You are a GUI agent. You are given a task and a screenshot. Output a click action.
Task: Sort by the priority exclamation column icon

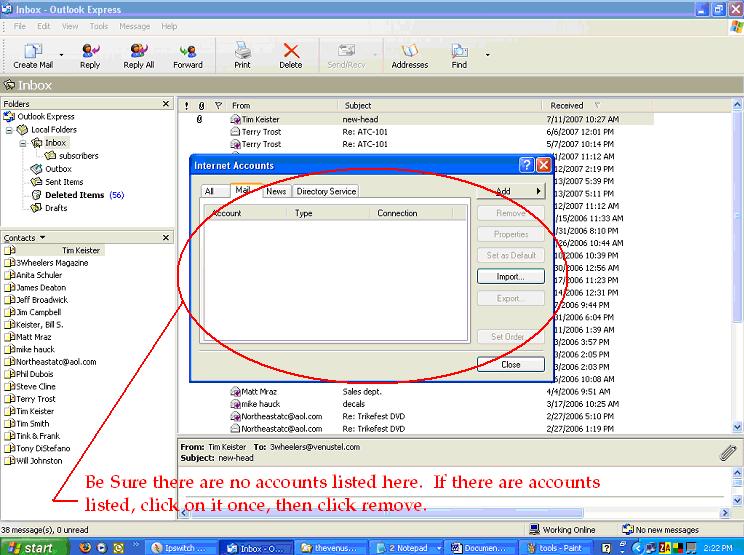(x=186, y=105)
